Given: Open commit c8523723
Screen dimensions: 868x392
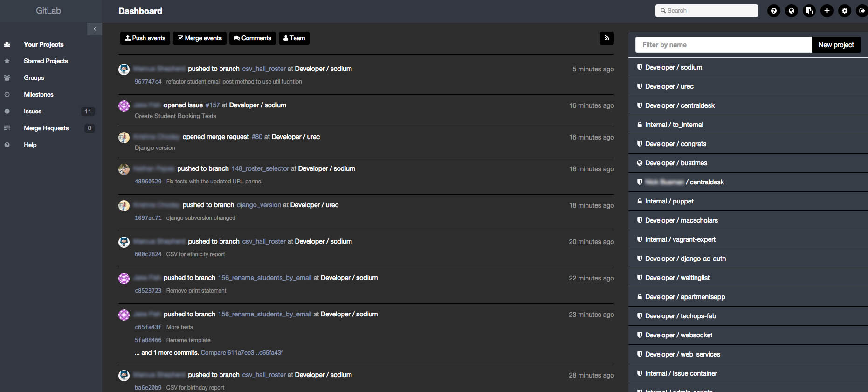Looking at the screenshot, I should point(148,291).
